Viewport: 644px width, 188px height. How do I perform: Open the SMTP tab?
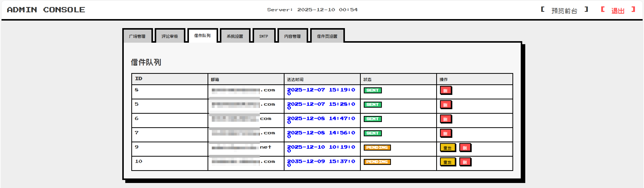264,36
